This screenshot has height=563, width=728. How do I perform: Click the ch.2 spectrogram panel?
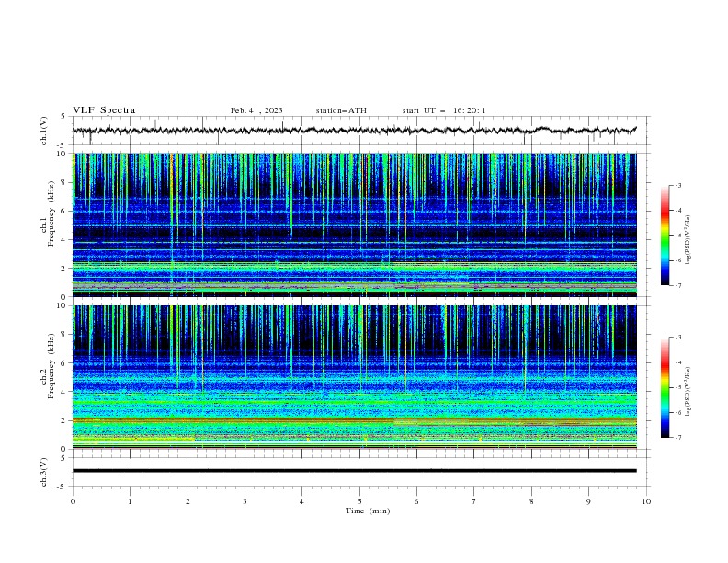[x=355, y=377]
